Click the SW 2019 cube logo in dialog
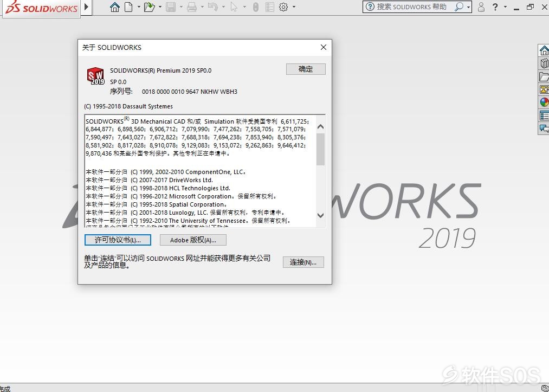Image resolution: width=549 pixels, height=392 pixels. coord(95,76)
